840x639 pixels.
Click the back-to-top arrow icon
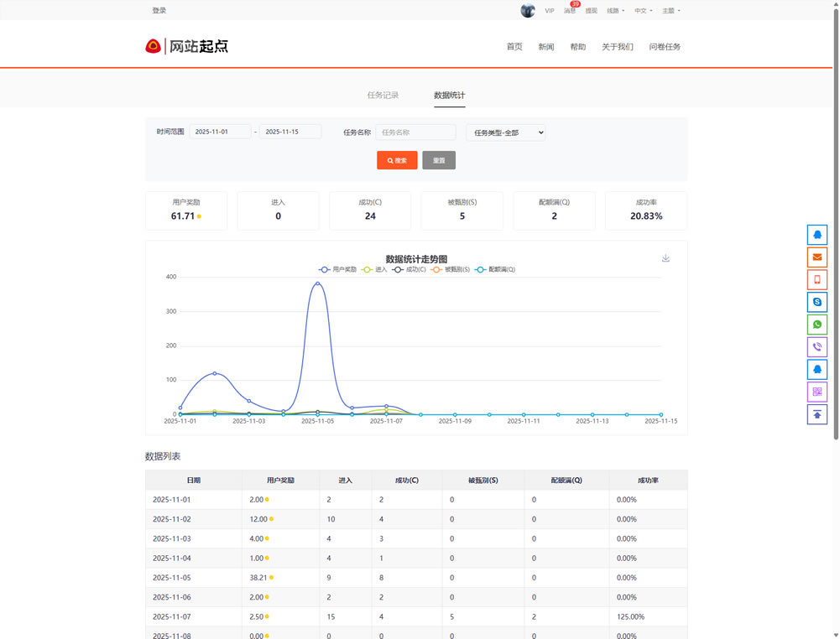point(817,414)
